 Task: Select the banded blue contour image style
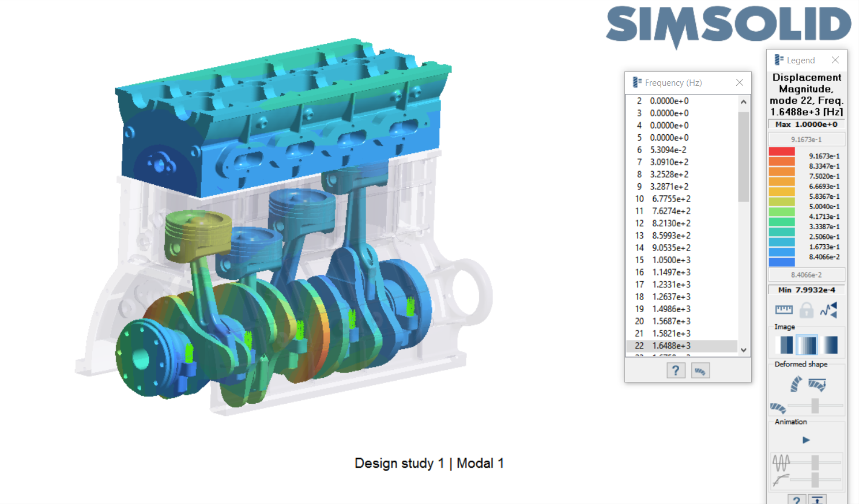[x=785, y=345]
